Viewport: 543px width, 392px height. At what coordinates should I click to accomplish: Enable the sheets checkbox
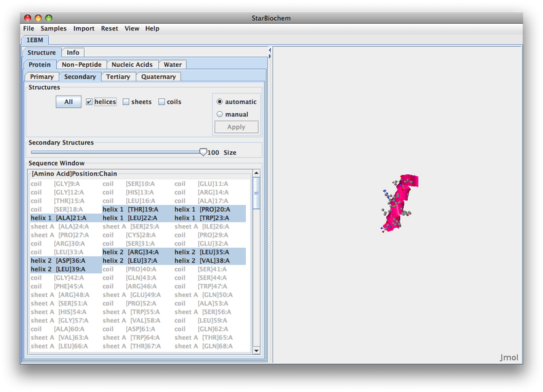coord(126,102)
